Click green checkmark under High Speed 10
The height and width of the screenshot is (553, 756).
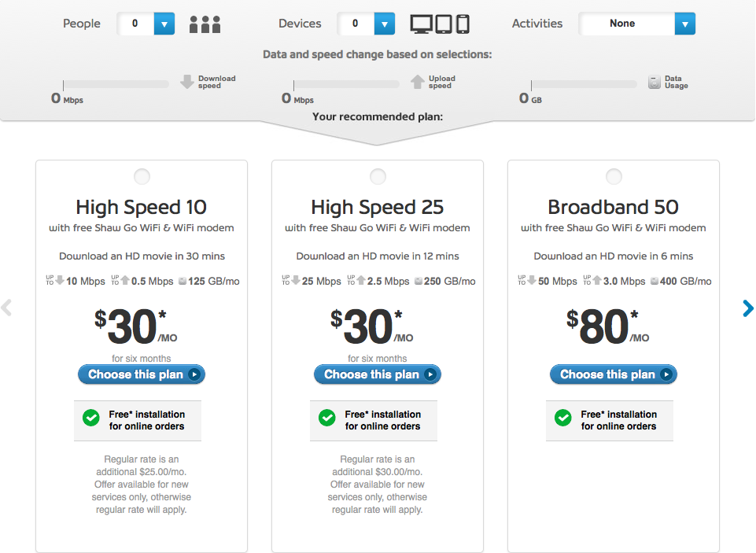click(91, 418)
